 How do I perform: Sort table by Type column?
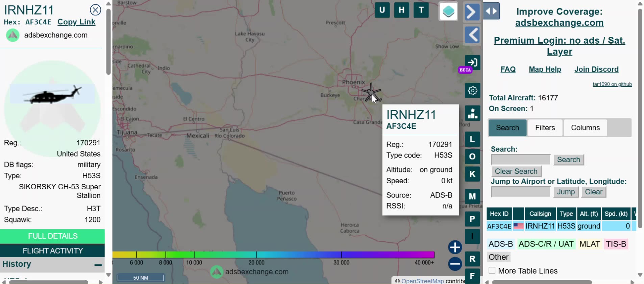(566, 214)
